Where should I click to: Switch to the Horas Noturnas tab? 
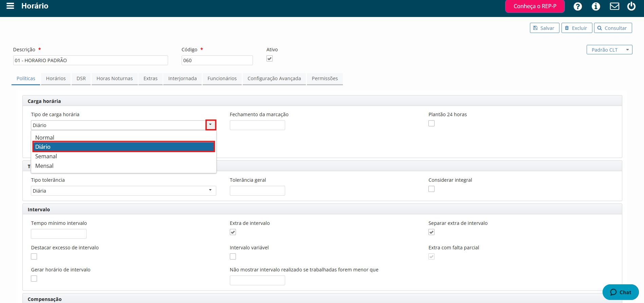(115, 78)
